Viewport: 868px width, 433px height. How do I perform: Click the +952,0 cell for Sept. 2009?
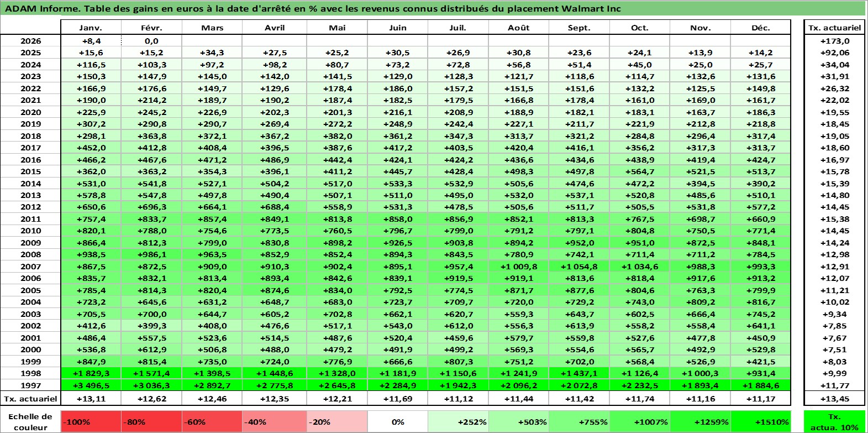[579, 243]
